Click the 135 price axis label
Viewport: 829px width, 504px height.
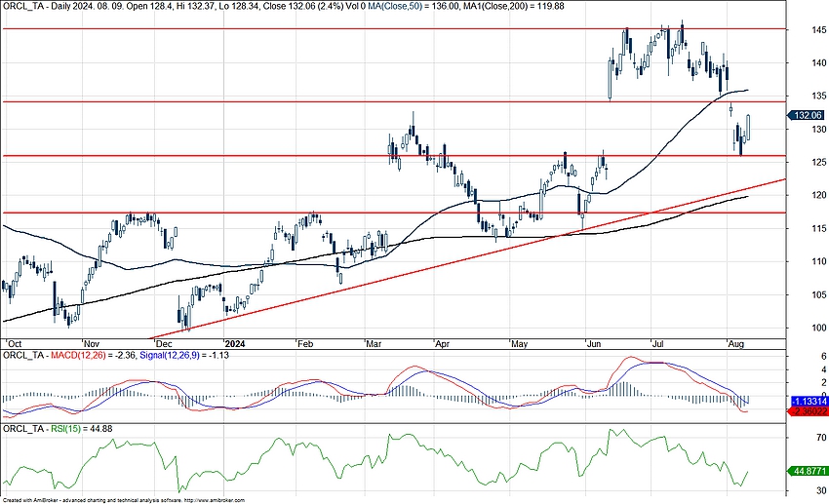(819, 97)
